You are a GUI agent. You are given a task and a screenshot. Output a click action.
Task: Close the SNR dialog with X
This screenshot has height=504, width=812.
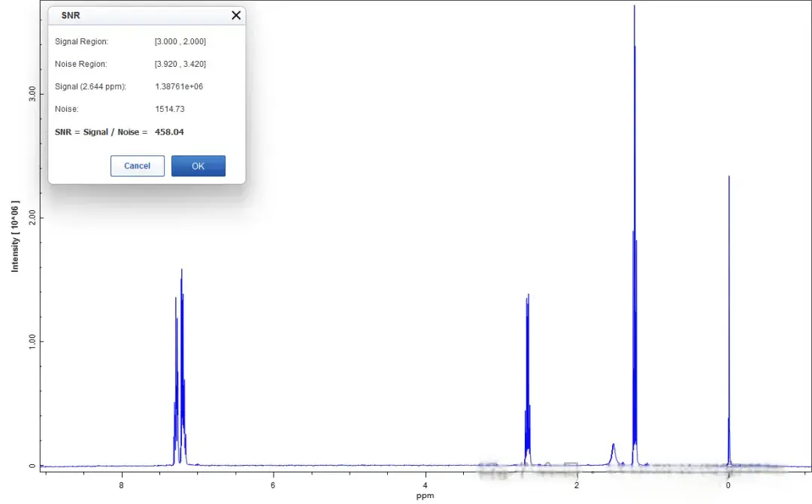(x=236, y=15)
